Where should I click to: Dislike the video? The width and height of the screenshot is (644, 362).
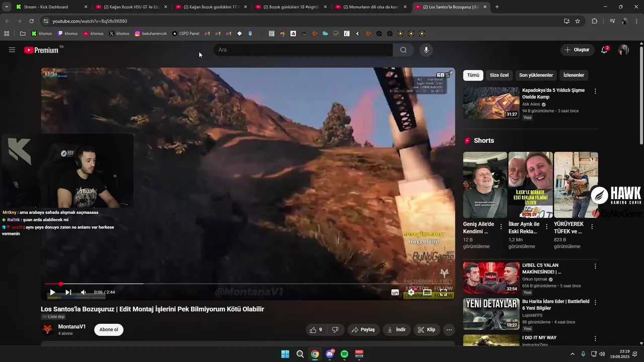[335, 330]
